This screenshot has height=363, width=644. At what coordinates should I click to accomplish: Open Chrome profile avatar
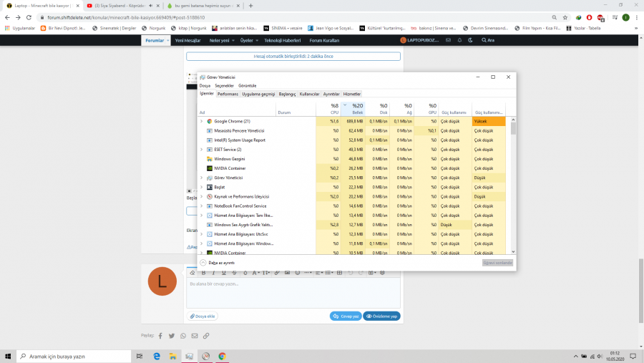click(626, 17)
